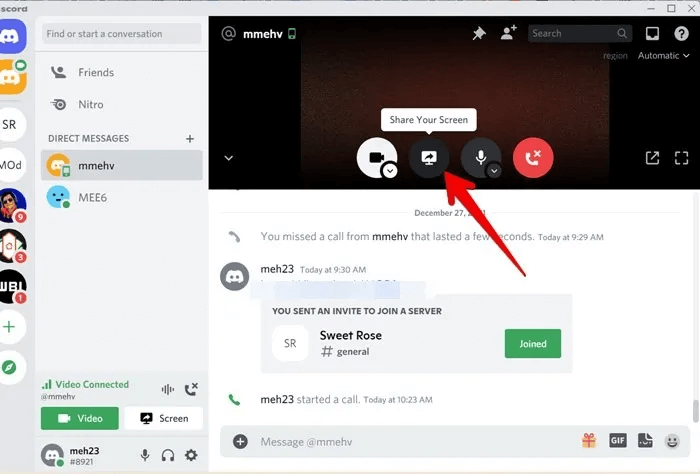Image resolution: width=700 pixels, height=474 pixels.
Task: Explore public servers compass icon
Action: [x=10, y=367]
